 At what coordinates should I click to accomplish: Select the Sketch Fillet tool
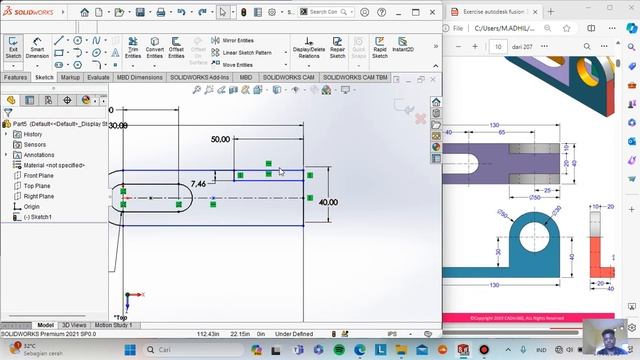tap(96, 65)
